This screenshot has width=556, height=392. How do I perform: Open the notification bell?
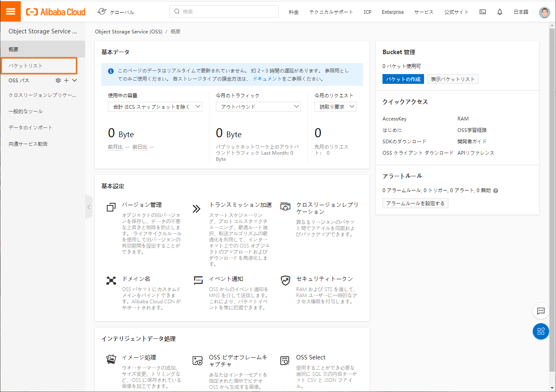point(500,12)
